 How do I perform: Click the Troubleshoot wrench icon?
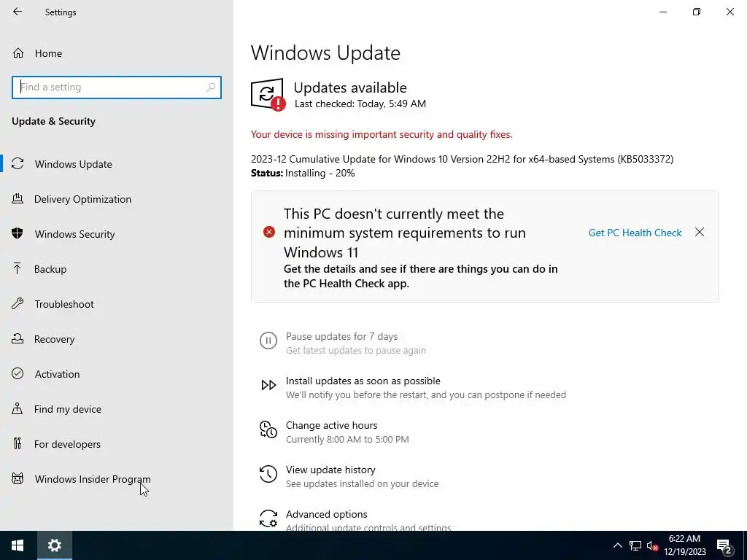pyautogui.click(x=18, y=303)
